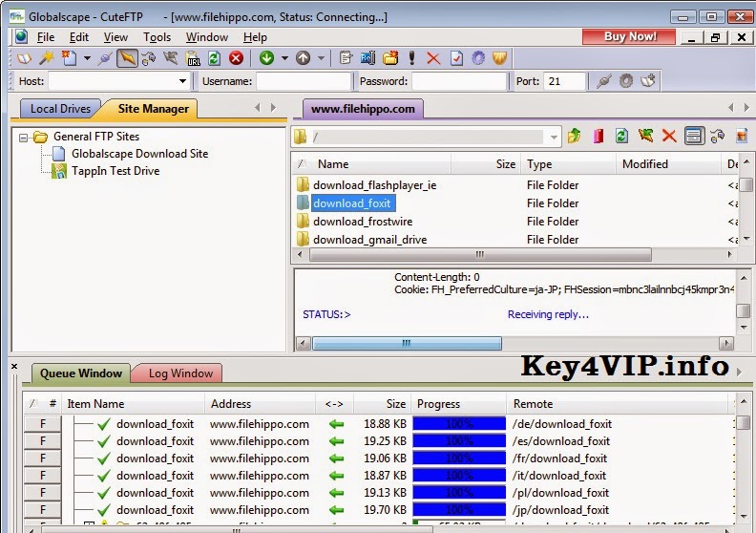Open the Window menu

coord(207,37)
